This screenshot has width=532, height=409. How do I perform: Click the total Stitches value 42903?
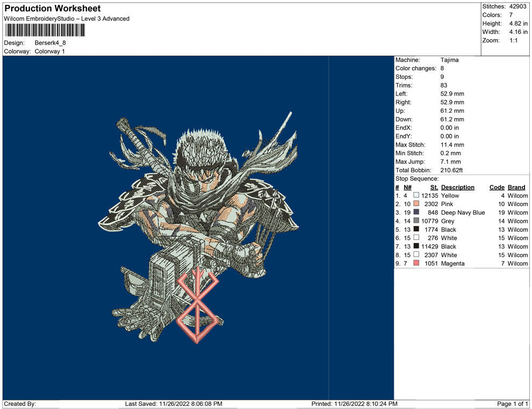tap(518, 6)
